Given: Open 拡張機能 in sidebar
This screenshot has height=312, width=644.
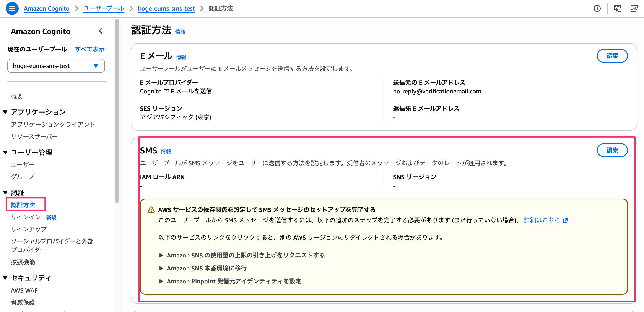Looking at the screenshot, I should (x=23, y=262).
